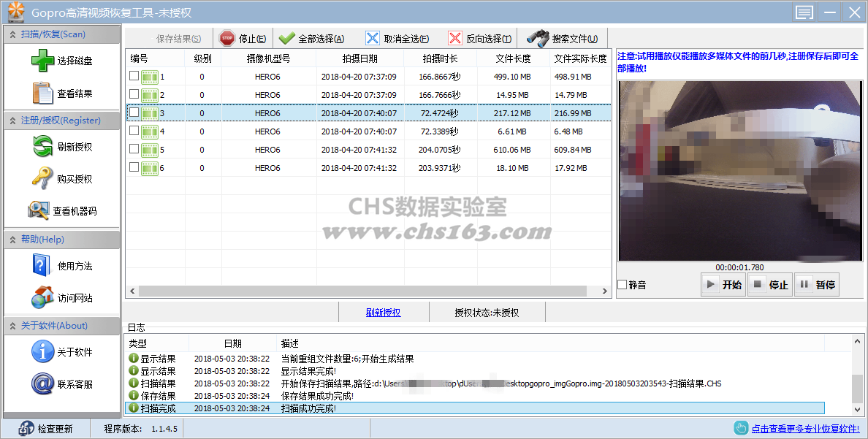Sort by 拍摄日期 column header
The width and height of the screenshot is (868, 439).
(359, 58)
